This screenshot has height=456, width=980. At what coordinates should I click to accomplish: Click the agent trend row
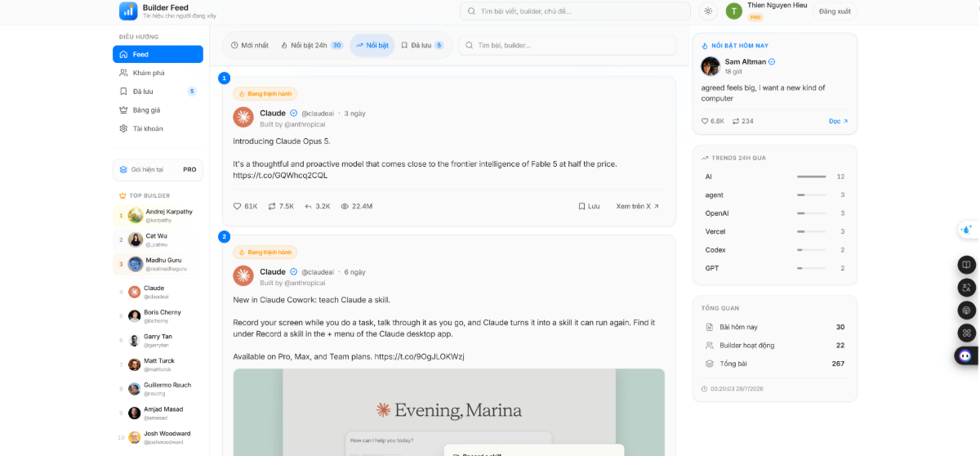(x=774, y=194)
